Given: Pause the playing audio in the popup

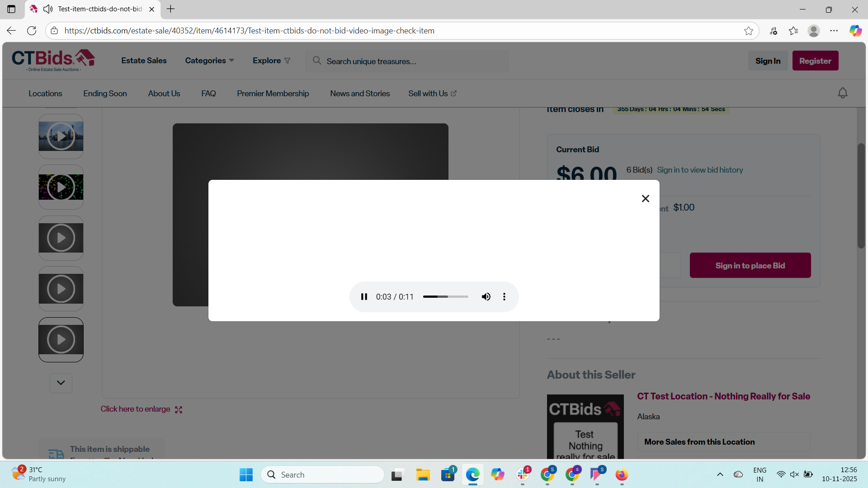Looking at the screenshot, I should 364,297.
